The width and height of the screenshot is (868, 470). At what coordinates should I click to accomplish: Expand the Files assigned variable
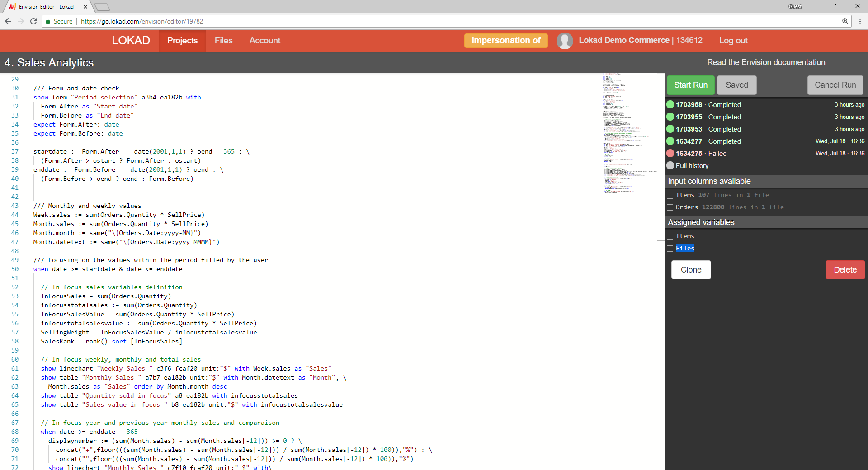tap(670, 248)
